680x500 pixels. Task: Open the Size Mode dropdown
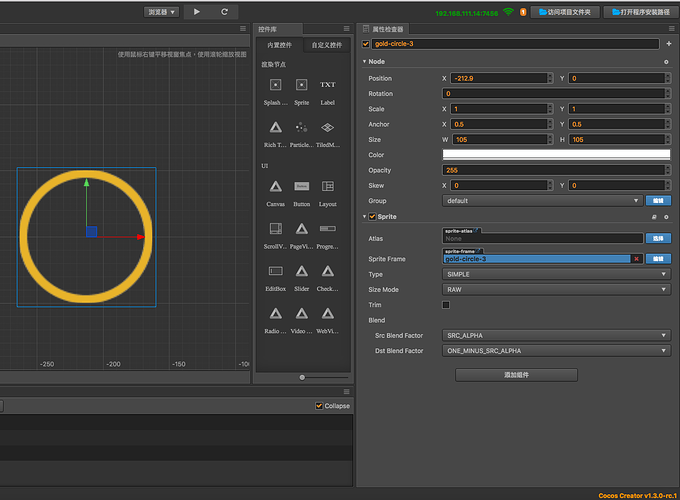(x=556, y=289)
